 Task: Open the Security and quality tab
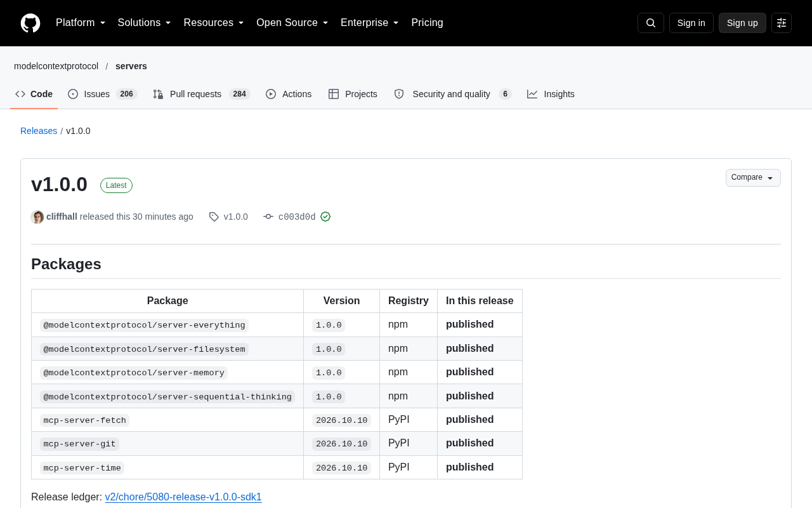(452, 94)
